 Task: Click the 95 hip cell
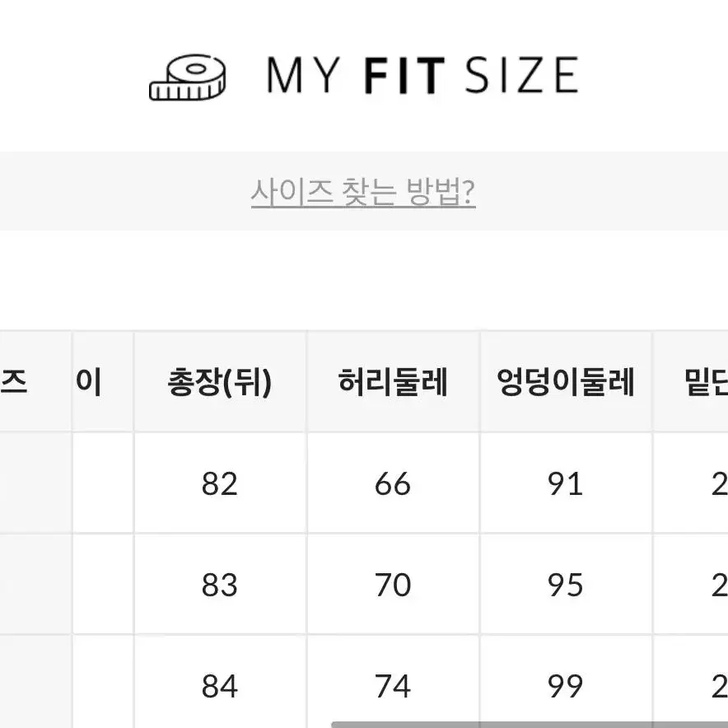[566, 584]
